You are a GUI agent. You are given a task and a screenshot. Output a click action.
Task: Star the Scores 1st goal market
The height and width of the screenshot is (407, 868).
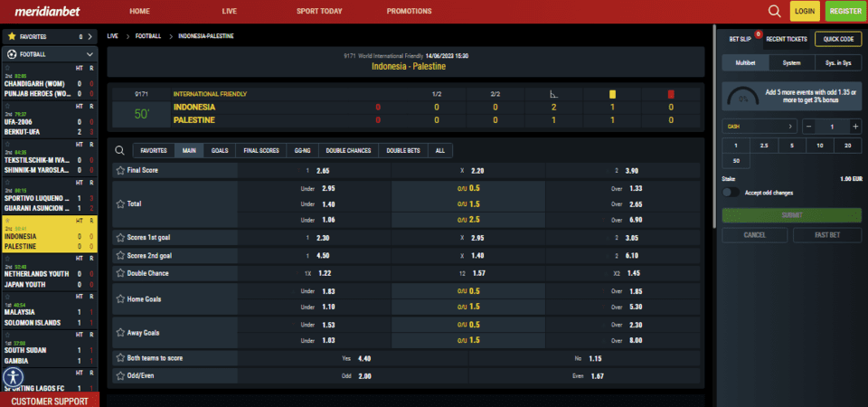[120, 238]
